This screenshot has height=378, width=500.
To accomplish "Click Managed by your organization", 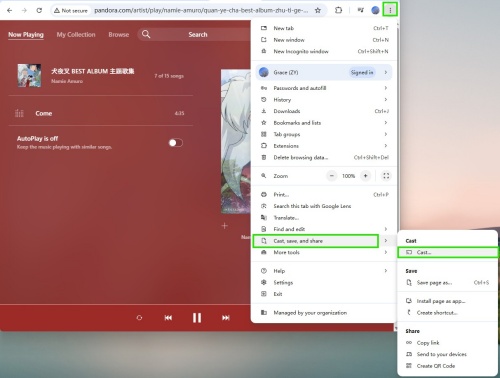I will point(324,313).
